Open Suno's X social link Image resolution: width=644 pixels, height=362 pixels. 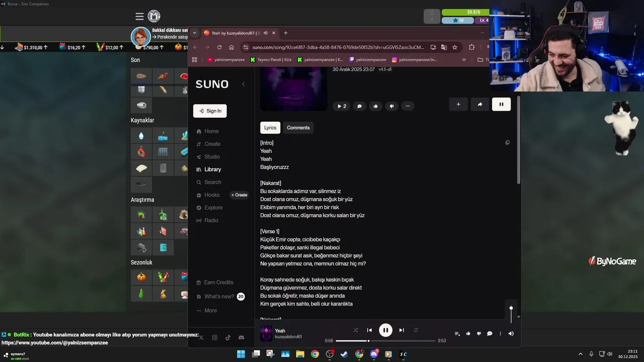201,338
